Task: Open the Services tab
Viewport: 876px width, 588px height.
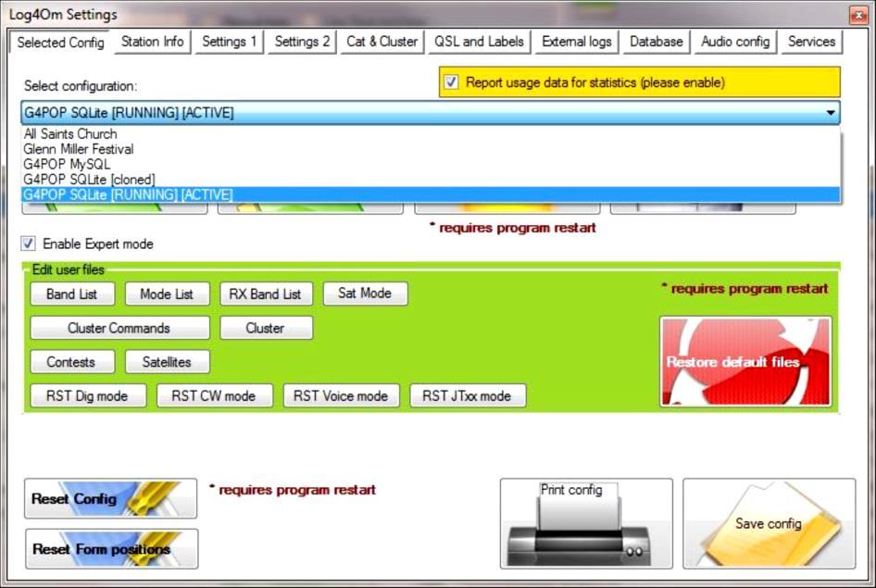Action: (812, 42)
